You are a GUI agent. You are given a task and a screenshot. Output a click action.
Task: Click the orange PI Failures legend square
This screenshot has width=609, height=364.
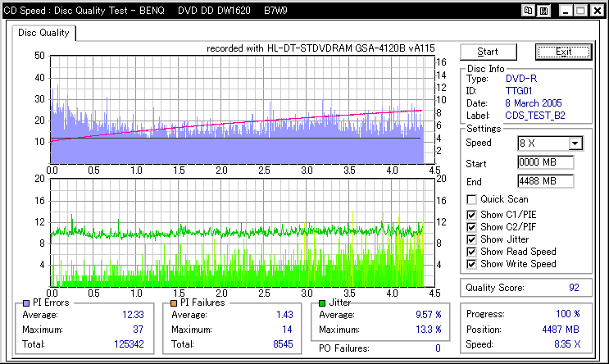pos(174,303)
